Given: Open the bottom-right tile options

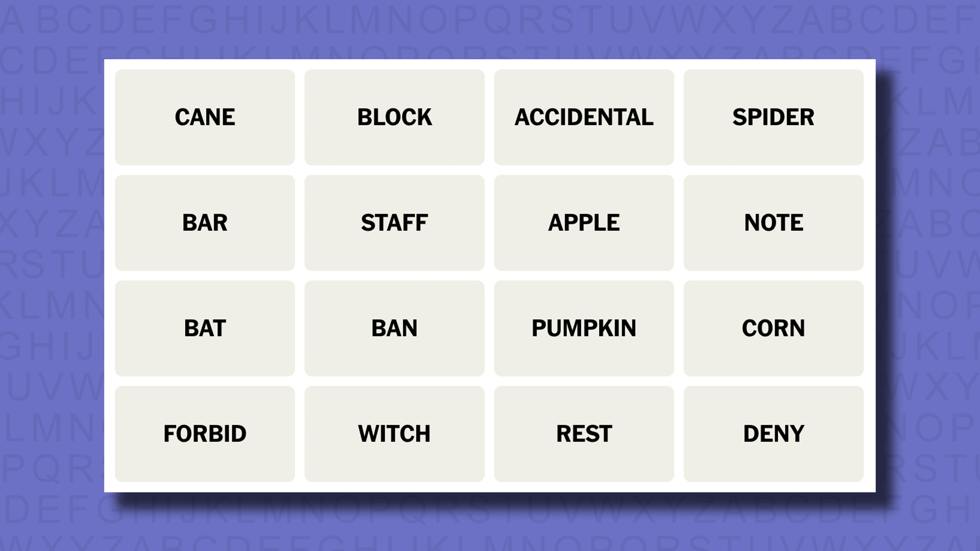Looking at the screenshot, I should (x=773, y=433).
